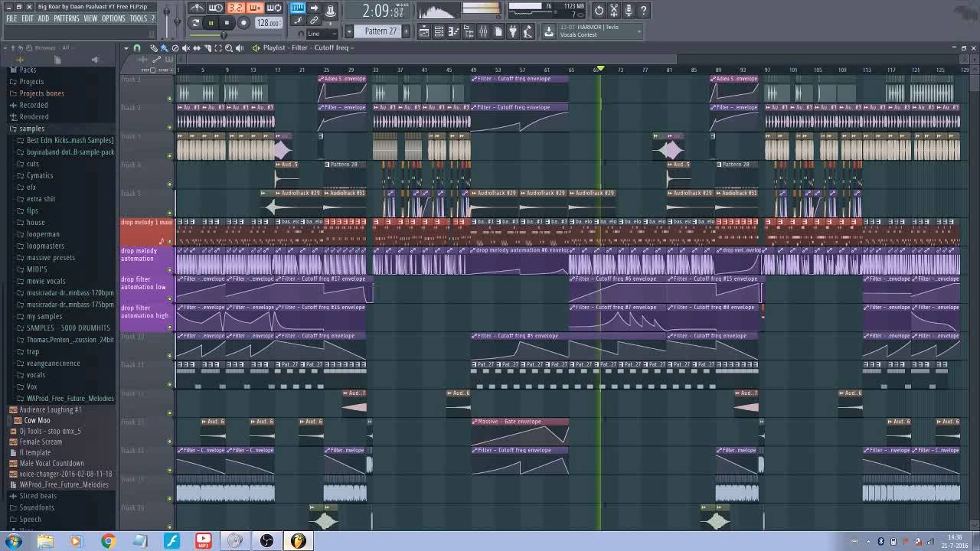980x551 pixels.
Task: Mute Track 1 with its green light
Action: [169, 98]
